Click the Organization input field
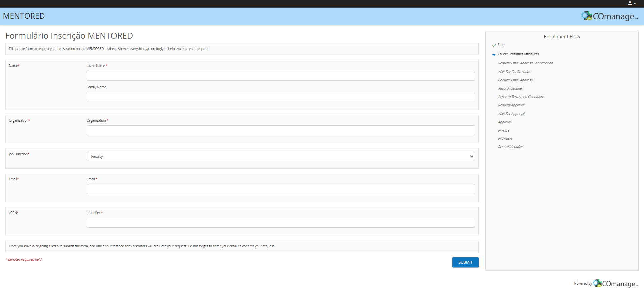 [280, 130]
